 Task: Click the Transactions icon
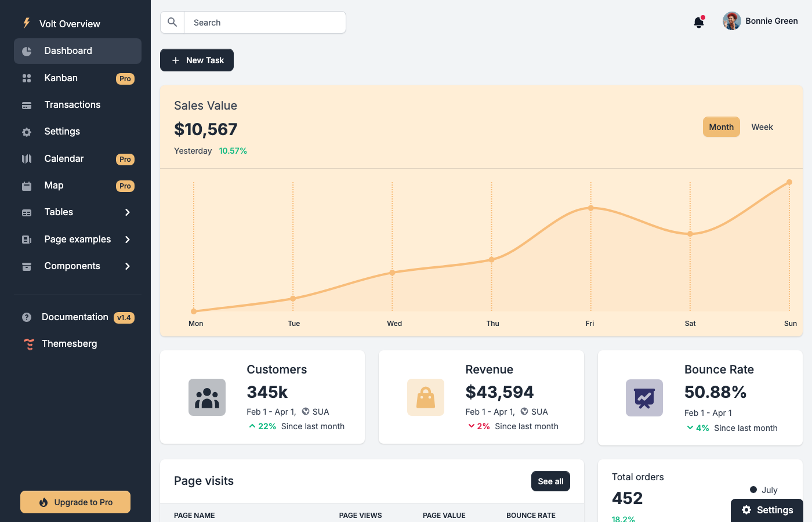coord(27,104)
